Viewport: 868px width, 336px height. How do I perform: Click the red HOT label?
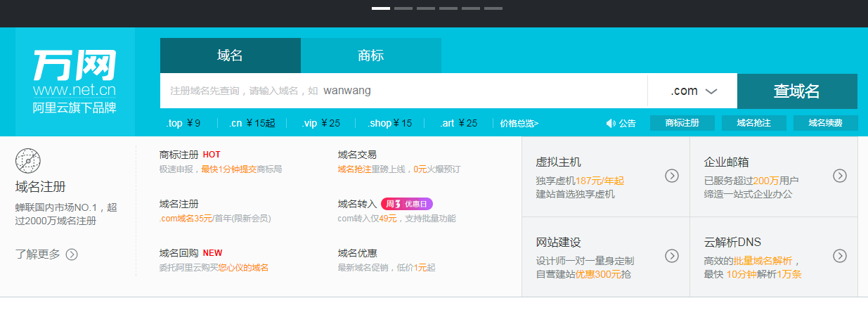coord(212,155)
